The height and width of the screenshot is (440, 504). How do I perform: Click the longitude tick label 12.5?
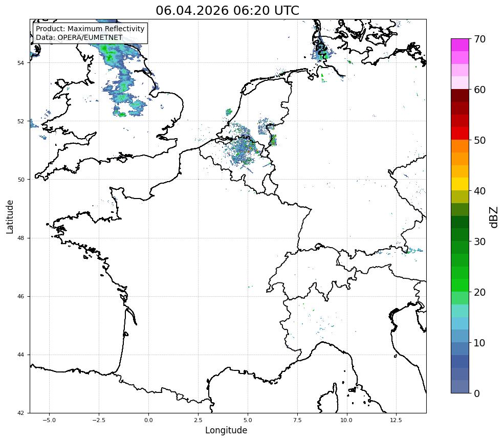coord(396,420)
